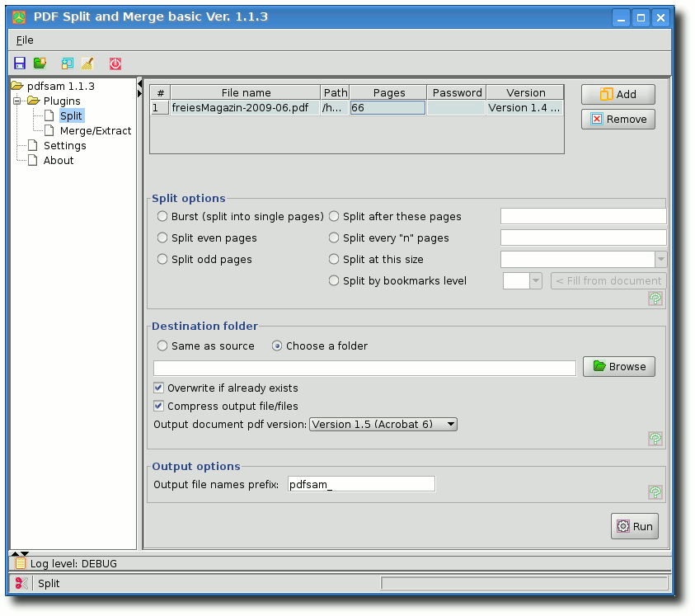Viewport: 695px width, 616px height.
Task: Click the progress bar in status bar
Action: point(524,583)
